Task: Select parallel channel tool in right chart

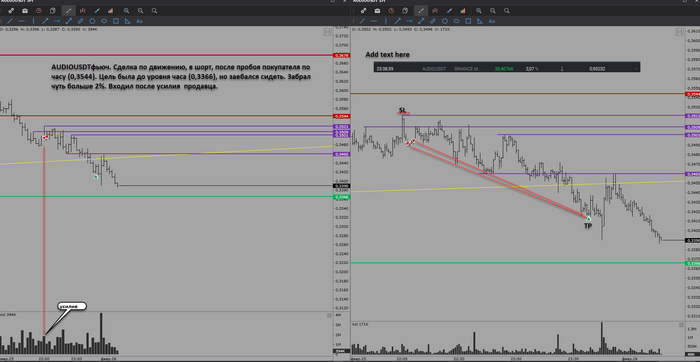Action: (433, 21)
